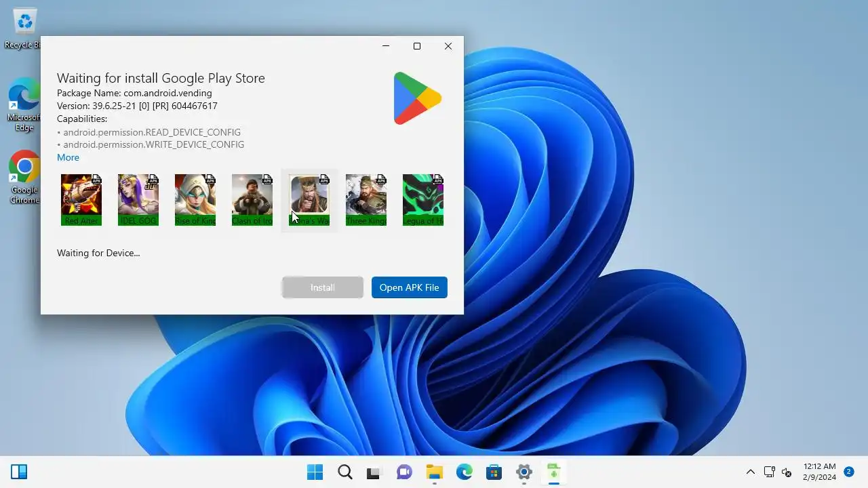Click the APK installer taskbar icon
This screenshot has width=868, height=488.
click(x=553, y=472)
